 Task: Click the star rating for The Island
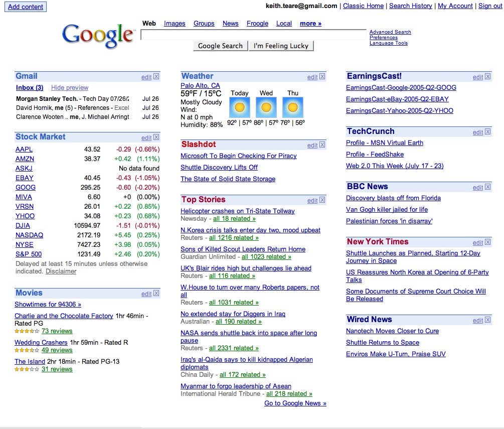27,369
